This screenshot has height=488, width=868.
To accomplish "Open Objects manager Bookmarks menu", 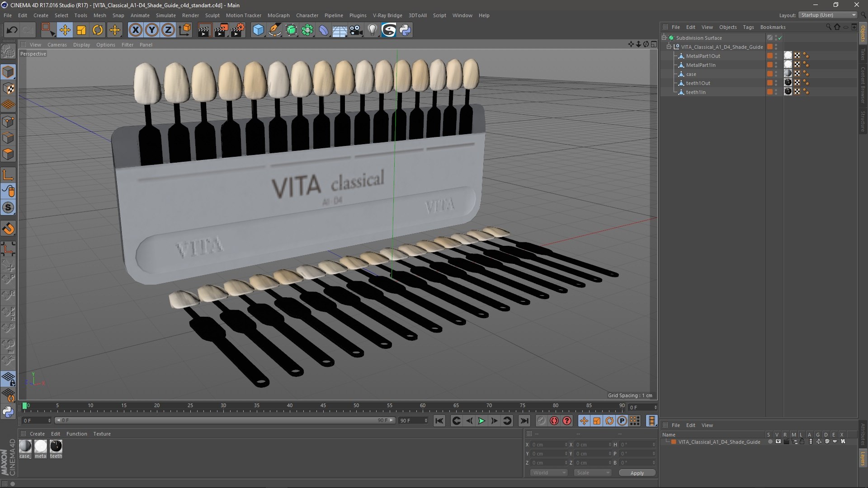I will click(773, 27).
